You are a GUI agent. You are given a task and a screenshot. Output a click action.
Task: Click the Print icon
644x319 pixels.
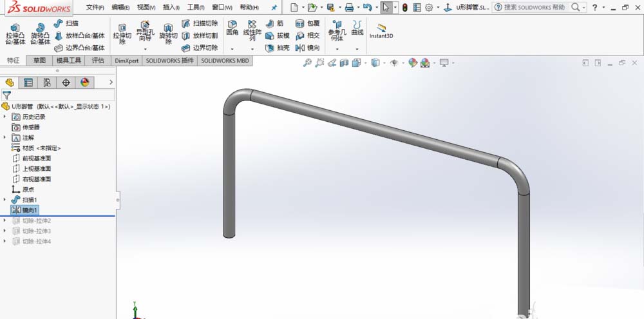point(349,7)
